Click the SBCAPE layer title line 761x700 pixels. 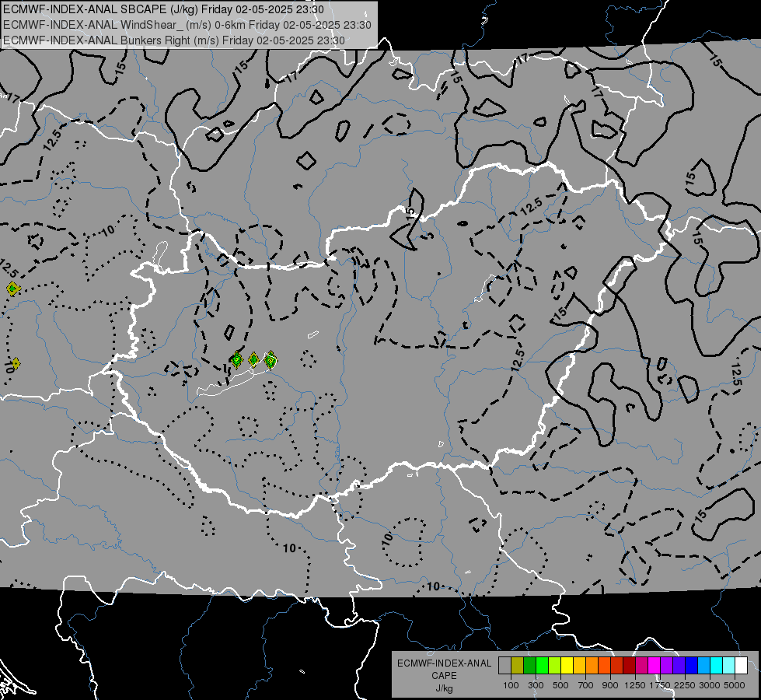tap(164, 9)
